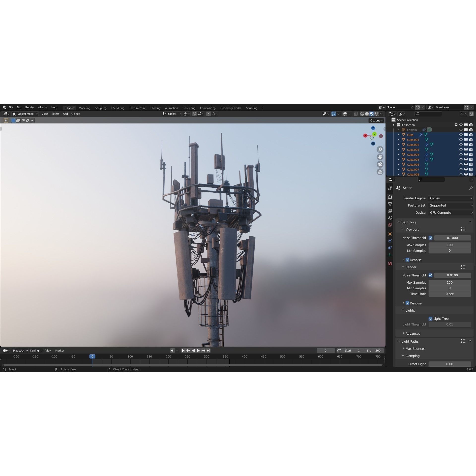Switch to the Shading workspace tab
The width and height of the screenshot is (476, 476).
pos(155,108)
